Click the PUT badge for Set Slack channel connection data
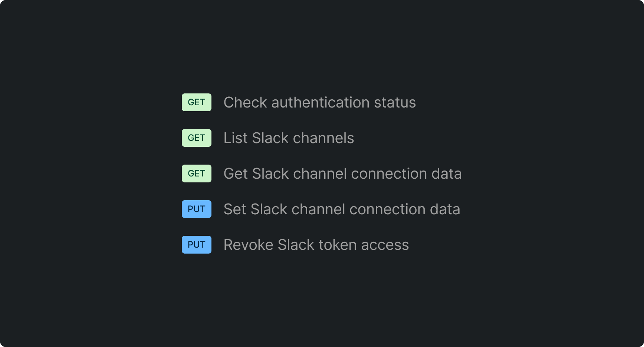 [x=196, y=209]
